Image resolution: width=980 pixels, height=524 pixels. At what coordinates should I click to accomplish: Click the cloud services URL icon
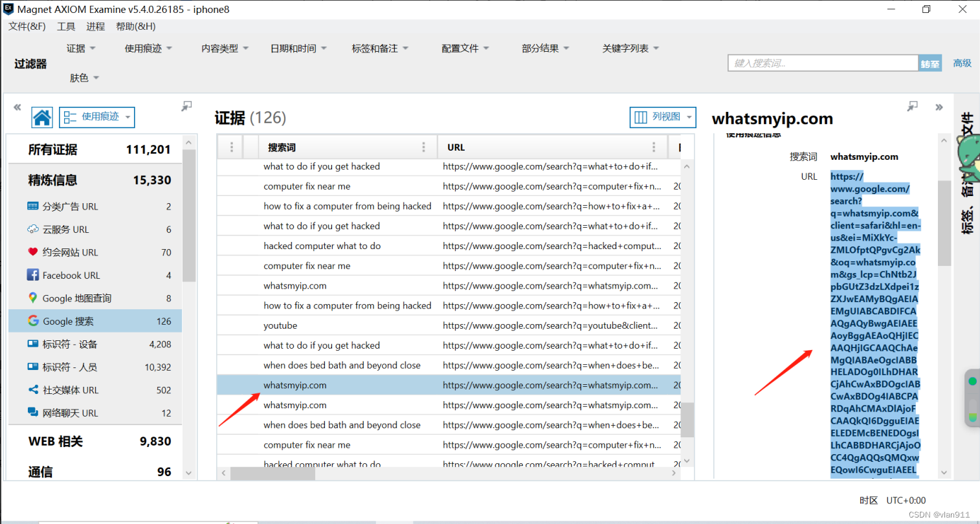pyautogui.click(x=33, y=229)
